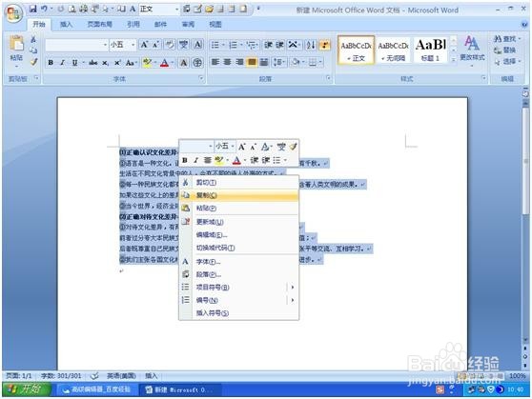
Task: Choose 字体(F)... from context menu
Action: tap(239, 262)
